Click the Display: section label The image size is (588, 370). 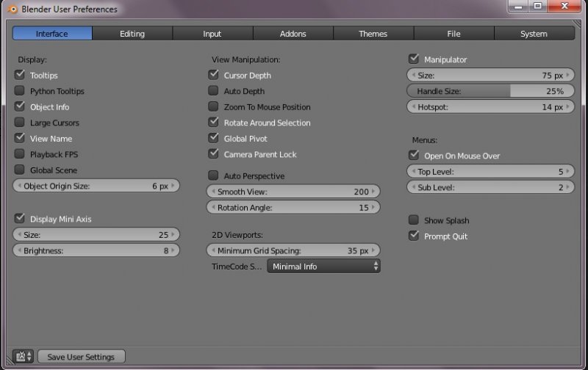32,59
